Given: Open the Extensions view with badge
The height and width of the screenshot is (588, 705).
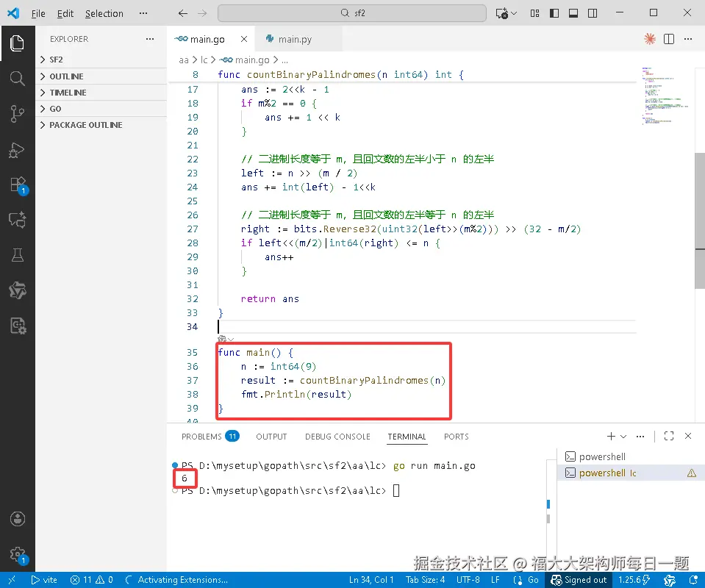Looking at the screenshot, I should click(18, 184).
